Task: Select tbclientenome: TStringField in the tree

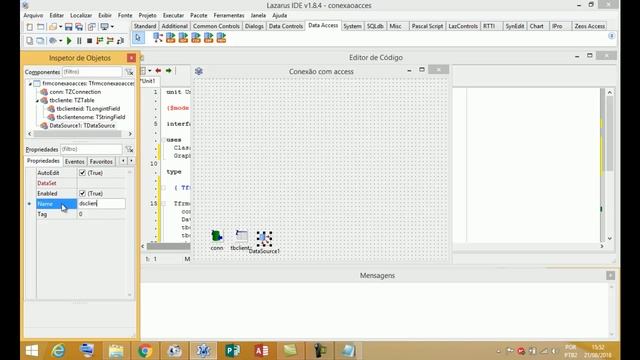Action: point(91,117)
